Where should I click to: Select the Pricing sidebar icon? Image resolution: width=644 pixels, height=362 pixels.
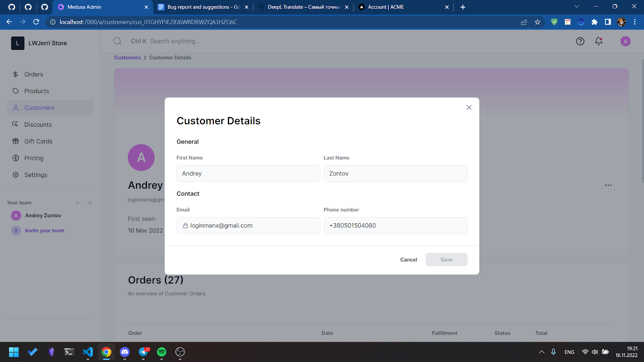click(x=16, y=158)
